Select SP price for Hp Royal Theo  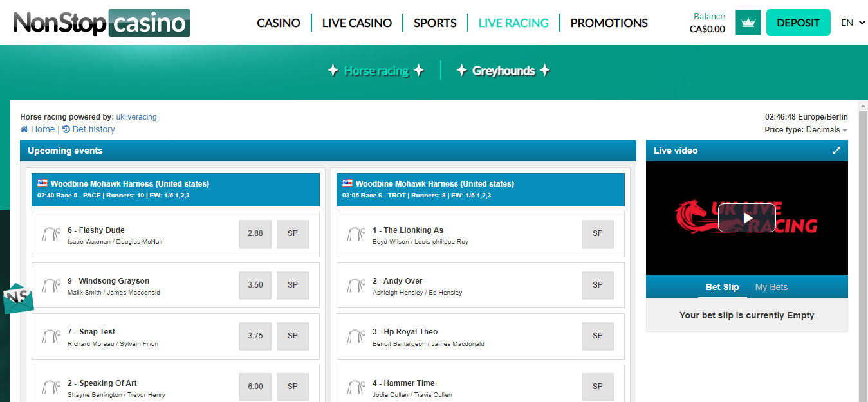598,336
